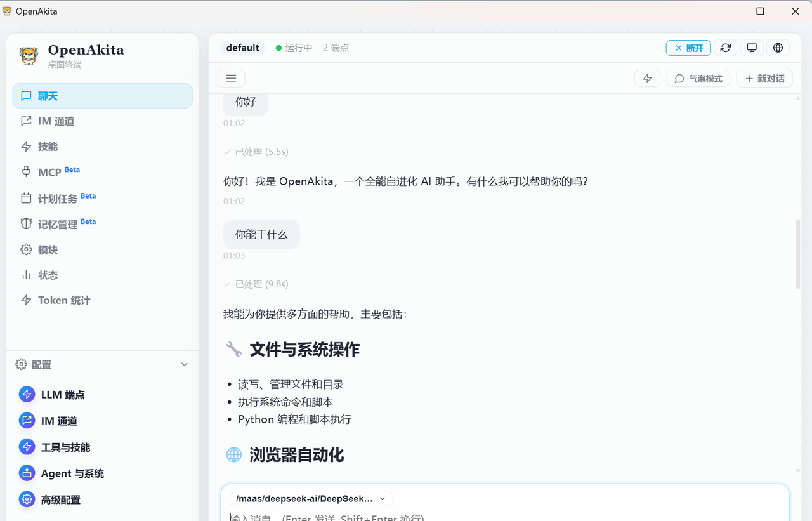
Task: Go to the 技能 skills page
Action: coord(102,147)
